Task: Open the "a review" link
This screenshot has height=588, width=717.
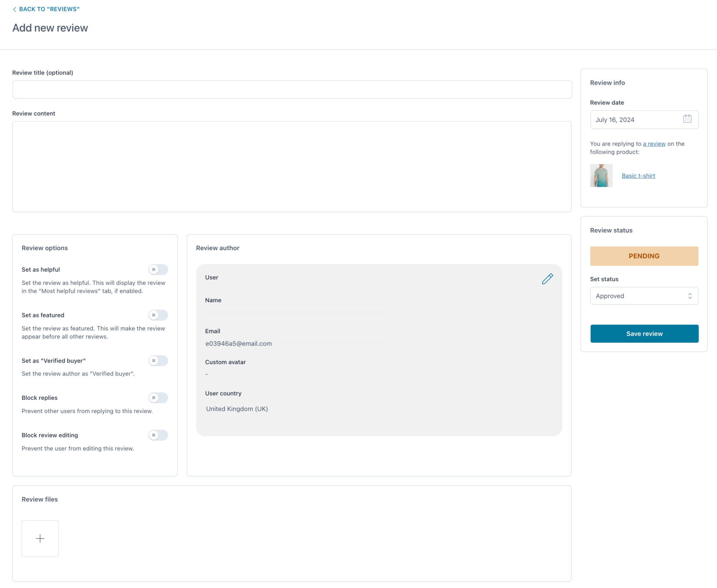Action: point(654,144)
